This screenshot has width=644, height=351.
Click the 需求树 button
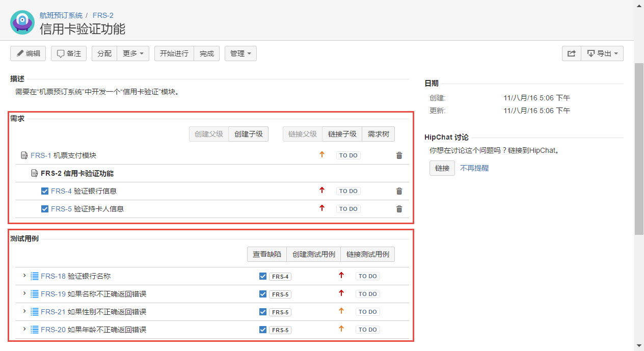click(379, 134)
